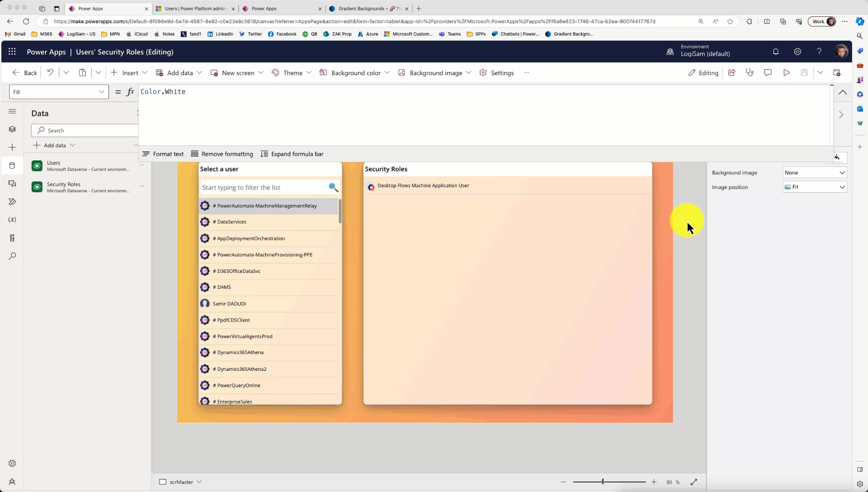868x492 pixels.
Task: Select Samir DAOUDI in the user list
Action: pyautogui.click(x=269, y=303)
